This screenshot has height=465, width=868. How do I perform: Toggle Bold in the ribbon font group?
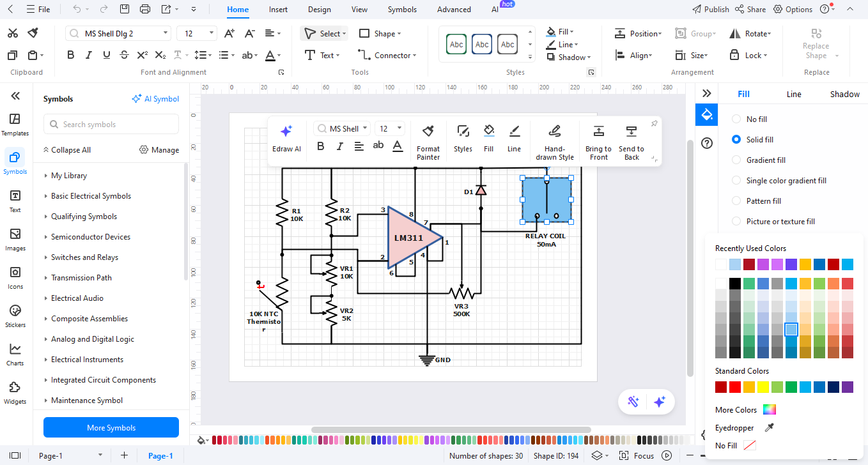pyautogui.click(x=71, y=56)
